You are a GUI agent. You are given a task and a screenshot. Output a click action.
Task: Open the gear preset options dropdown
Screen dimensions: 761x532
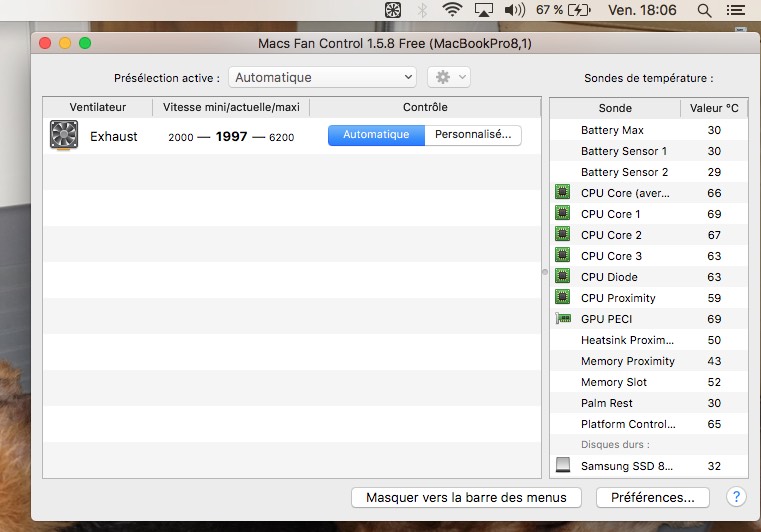pos(449,77)
